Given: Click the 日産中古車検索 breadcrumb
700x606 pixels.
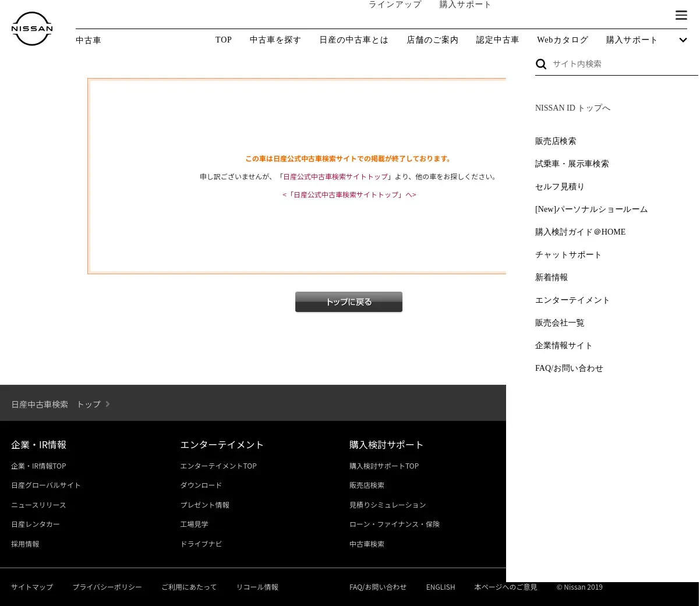Looking at the screenshot, I should (x=40, y=404).
